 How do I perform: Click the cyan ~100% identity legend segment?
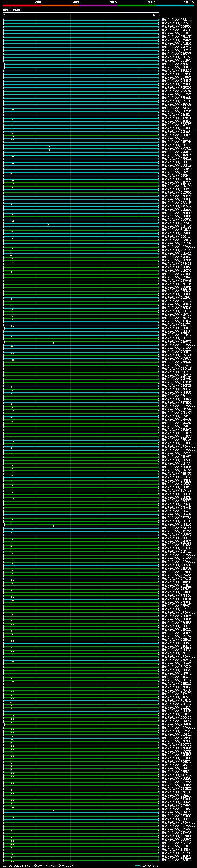175,6
